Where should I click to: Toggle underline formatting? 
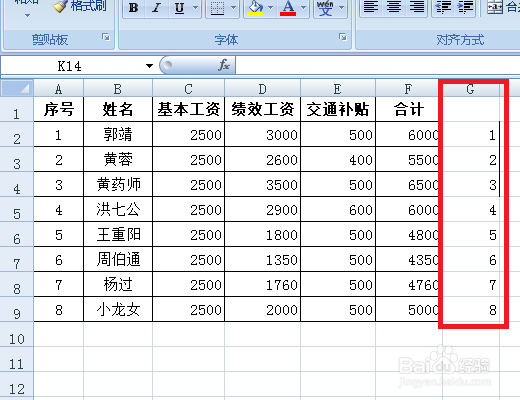(179, 8)
